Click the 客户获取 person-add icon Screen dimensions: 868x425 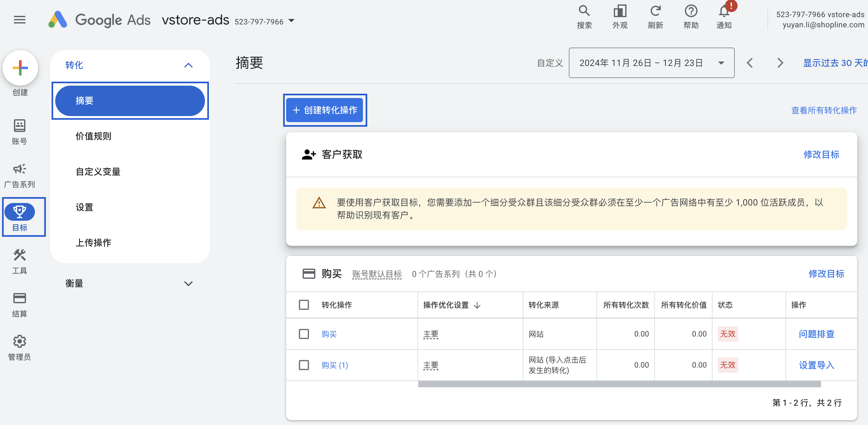(x=309, y=154)
